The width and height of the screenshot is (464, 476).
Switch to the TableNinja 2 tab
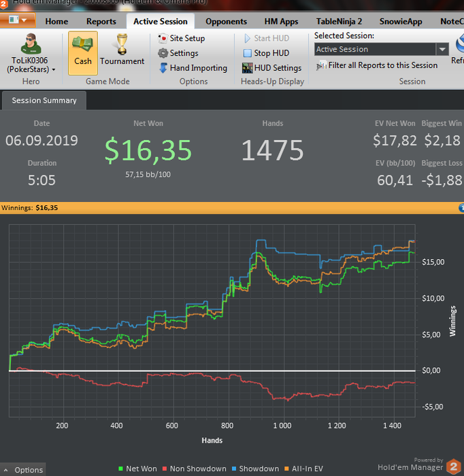click(339, 22)
